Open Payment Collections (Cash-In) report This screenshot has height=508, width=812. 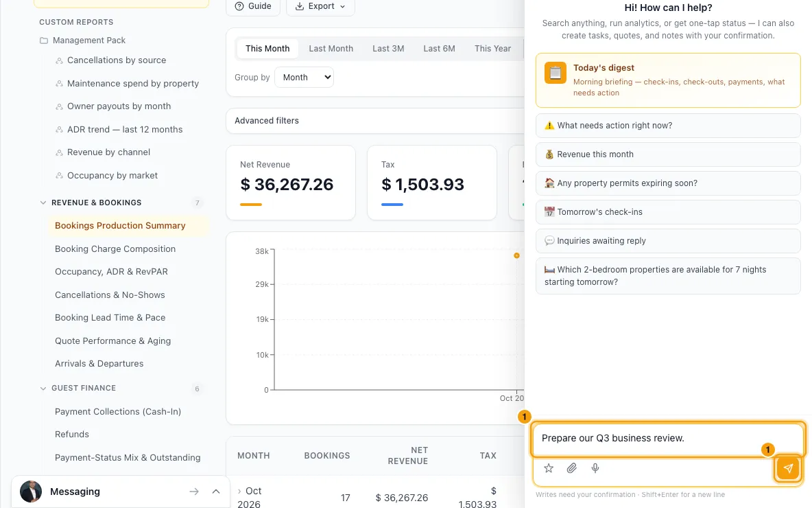118,412
